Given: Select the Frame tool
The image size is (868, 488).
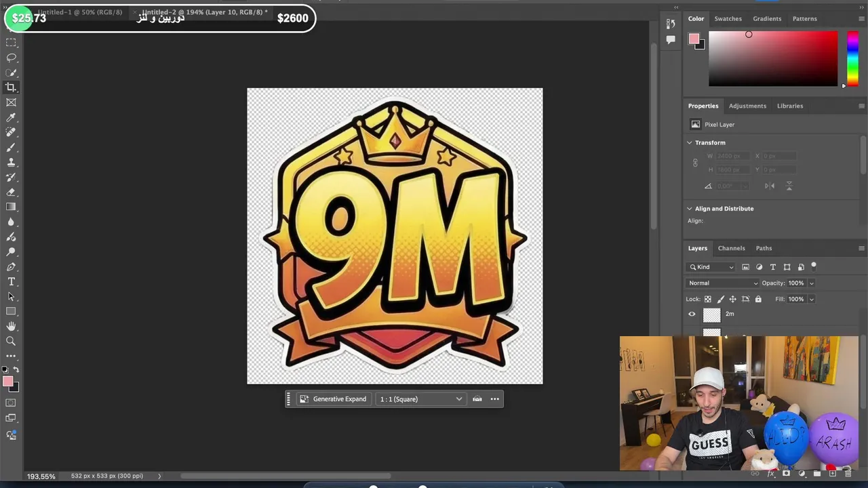Looking at the screenshot, I should click(x=11, y=102).
